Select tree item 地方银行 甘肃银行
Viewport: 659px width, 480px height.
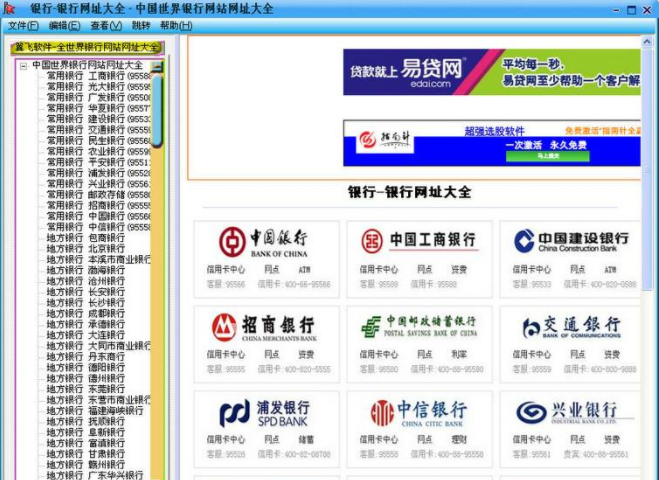[x=86, y=454]
